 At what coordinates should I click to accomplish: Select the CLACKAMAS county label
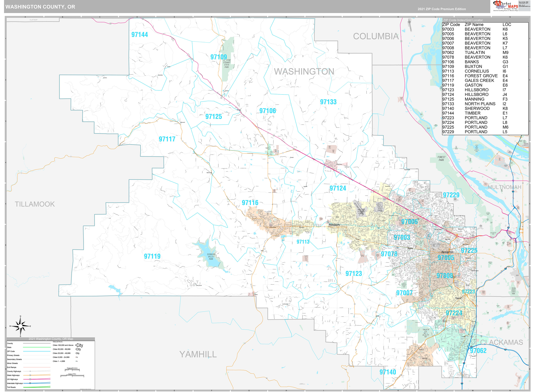click(501, 342)
